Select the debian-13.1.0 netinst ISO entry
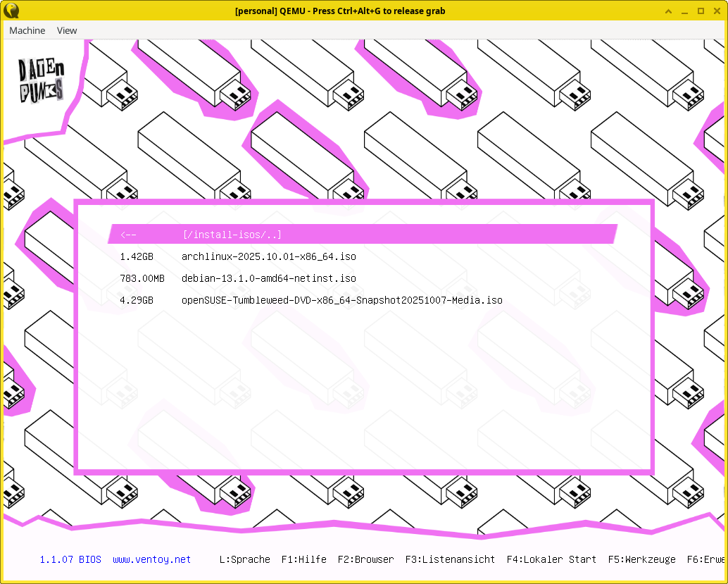 click(x=268, y=278)
